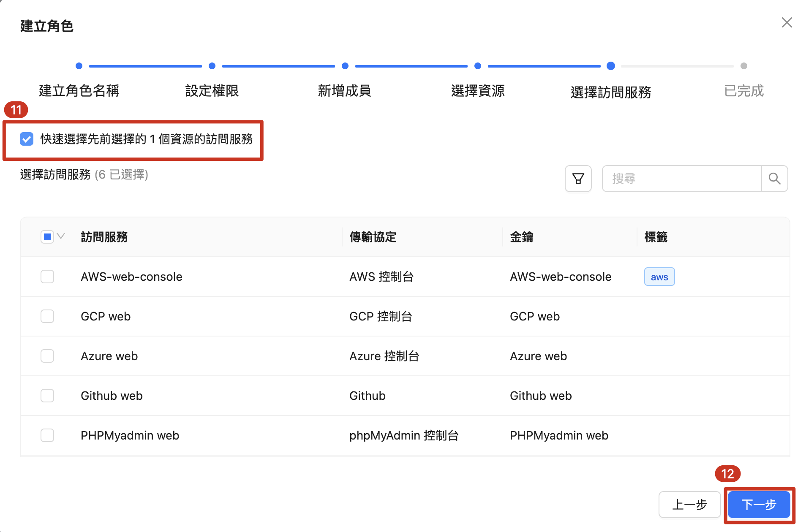Toggle the select-all header checkbox

(47, 237)
